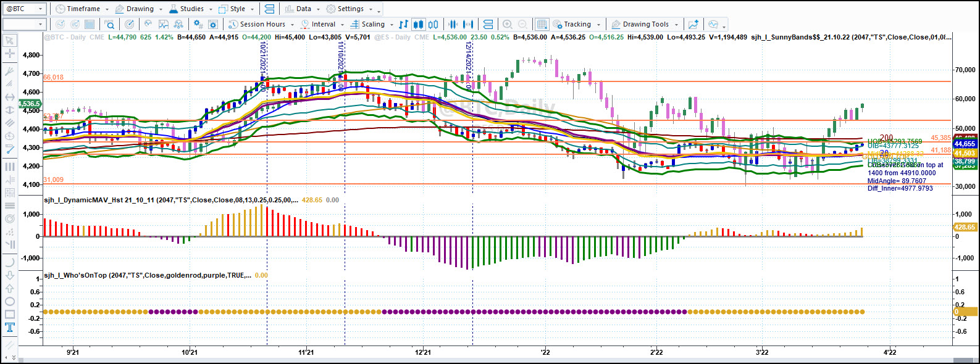980x364 pixels.
Task: Click the 12/14/2021 vertical date line
Action: [472, 192]
